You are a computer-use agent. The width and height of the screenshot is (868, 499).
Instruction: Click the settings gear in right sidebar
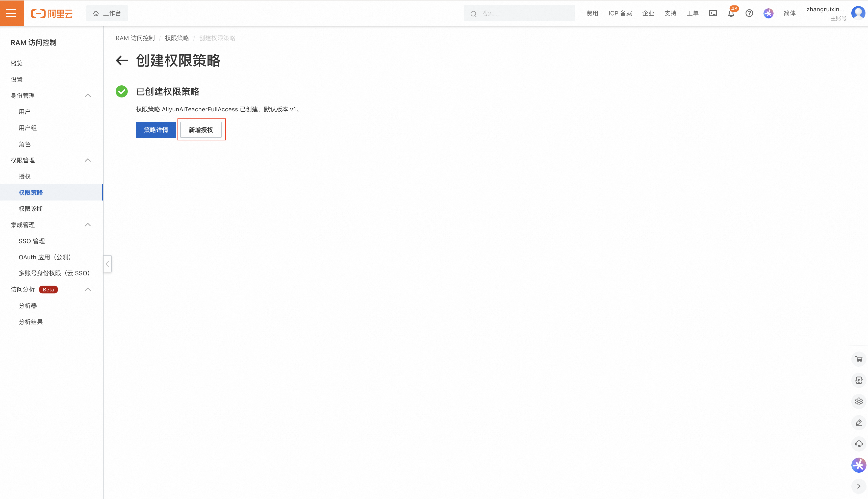[858, 401]
